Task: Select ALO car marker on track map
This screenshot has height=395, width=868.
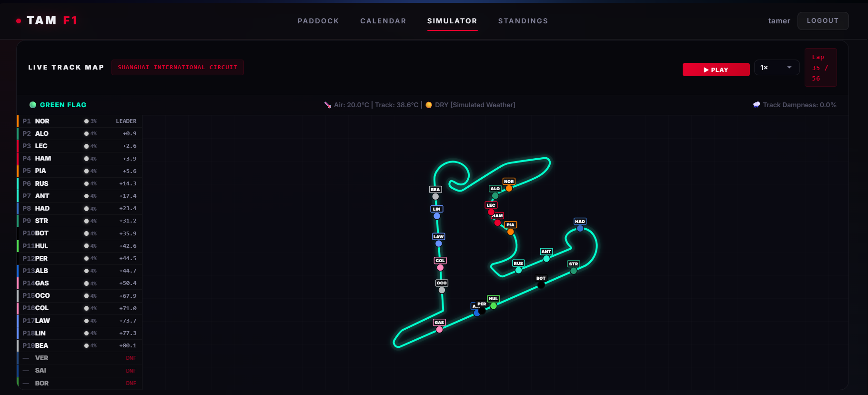Action: click(495, 195)
